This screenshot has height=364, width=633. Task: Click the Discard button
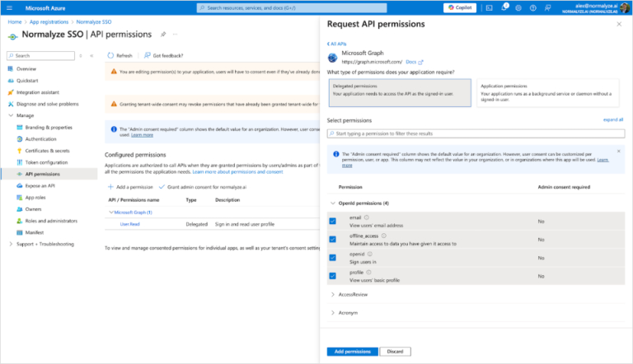pyautogui.click(x=396, y=352)
